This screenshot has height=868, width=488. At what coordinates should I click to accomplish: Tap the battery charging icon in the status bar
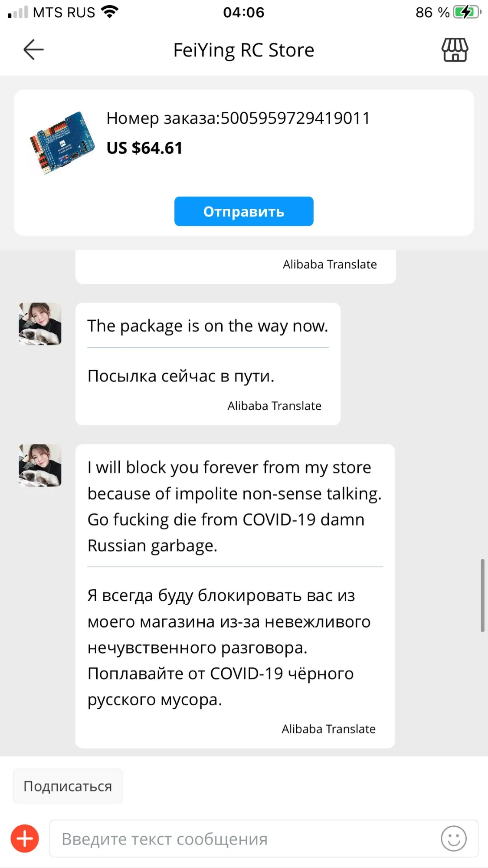pos(466,12)
